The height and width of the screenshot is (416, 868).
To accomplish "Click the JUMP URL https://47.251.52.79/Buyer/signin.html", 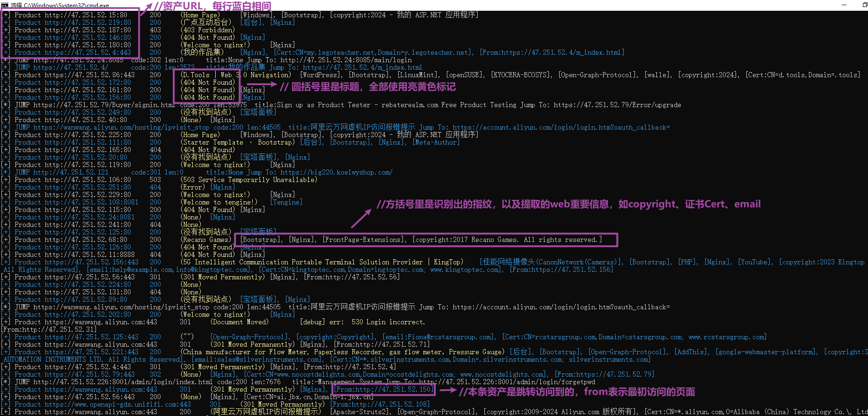I will pyautogui.click(x=104, y=105).
